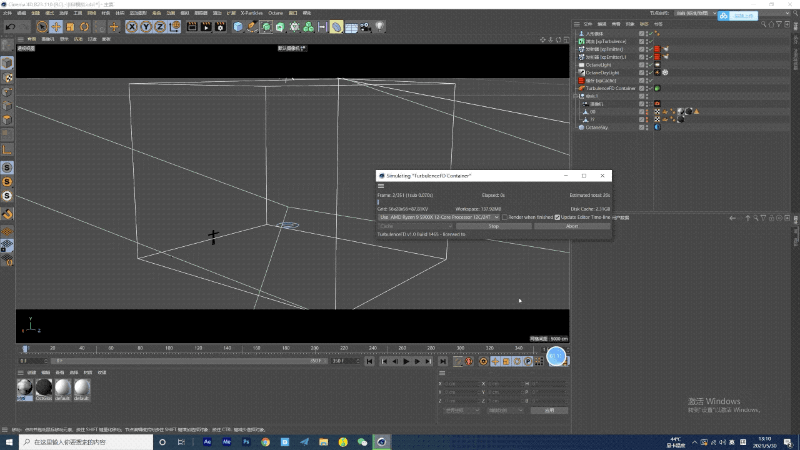This screenshot has height=450, width=800.
Task: Select the OctaneLight object
Action: 598,65
